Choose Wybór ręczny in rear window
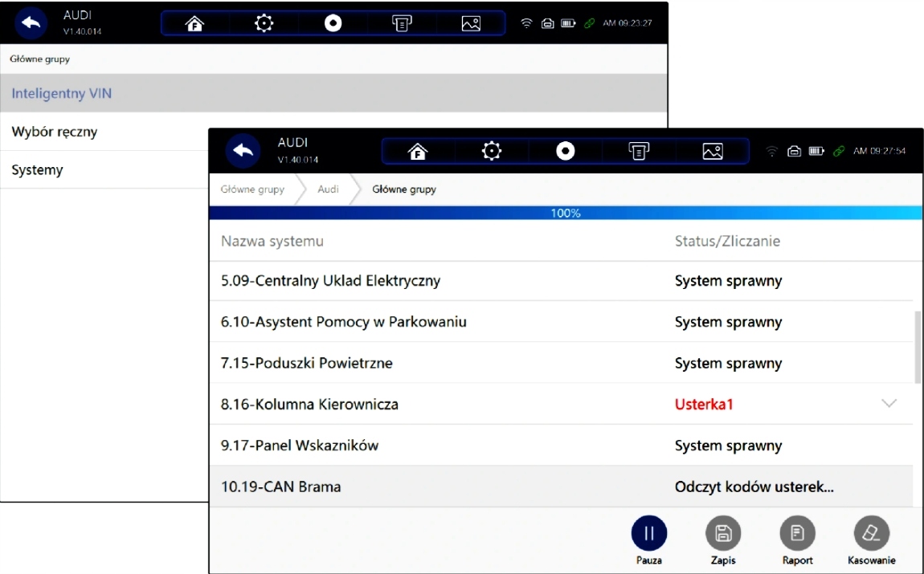924x574 pixels. pyautogui.click(x=104, y=132)
